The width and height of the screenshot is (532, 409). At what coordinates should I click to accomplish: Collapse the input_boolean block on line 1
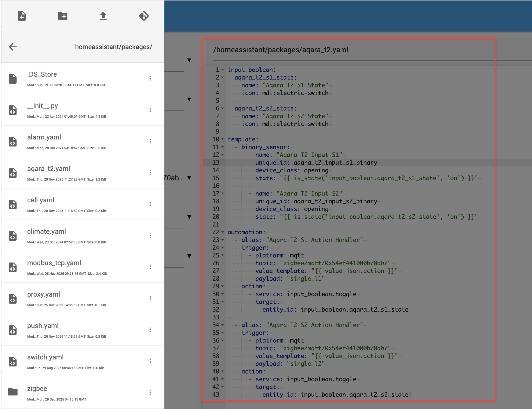[223, 70]
